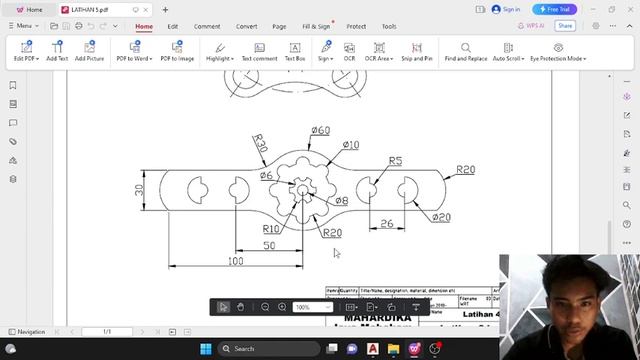Click the Undo arrow icon
Image resolution: width=640 pixels, height=360 pixels.
pyautogui.click(x=91, y=26)
